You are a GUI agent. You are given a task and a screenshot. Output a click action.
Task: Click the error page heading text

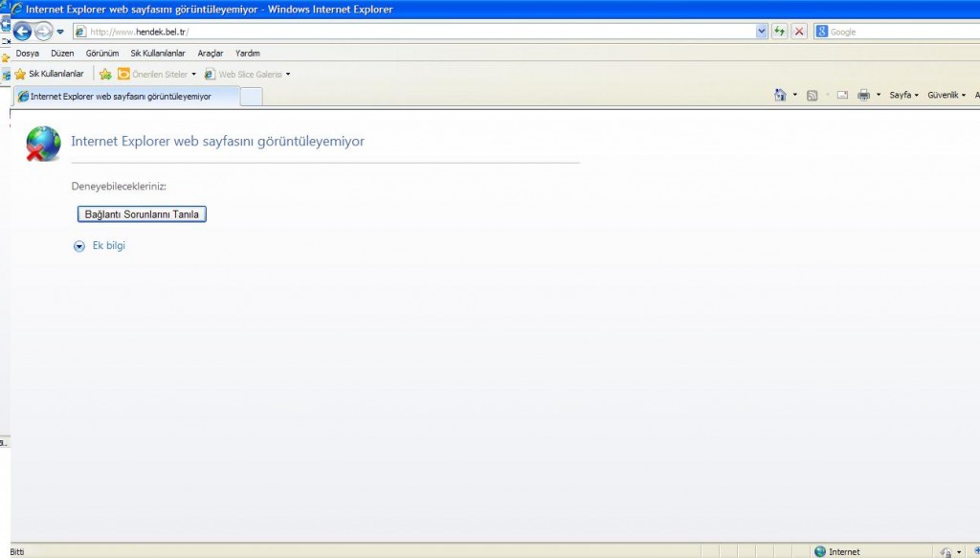pos(217,142)
